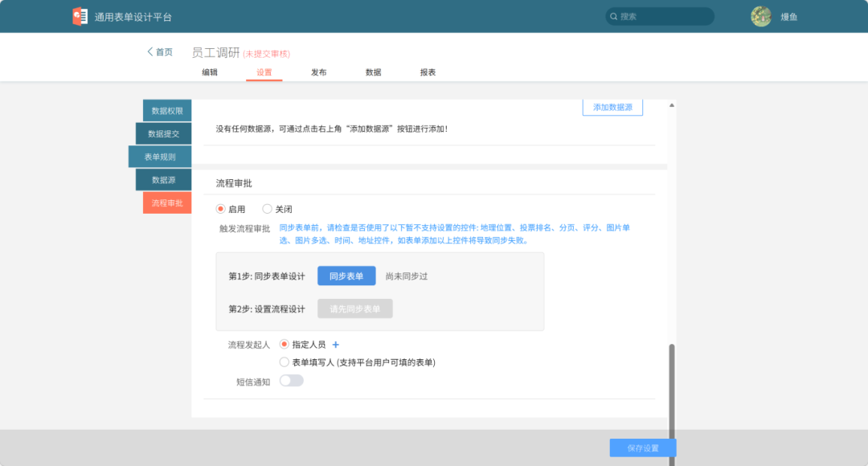Select 数据源 sidebar item
Image resolution: width=868 pixels, height=466 pixels.
166,179
